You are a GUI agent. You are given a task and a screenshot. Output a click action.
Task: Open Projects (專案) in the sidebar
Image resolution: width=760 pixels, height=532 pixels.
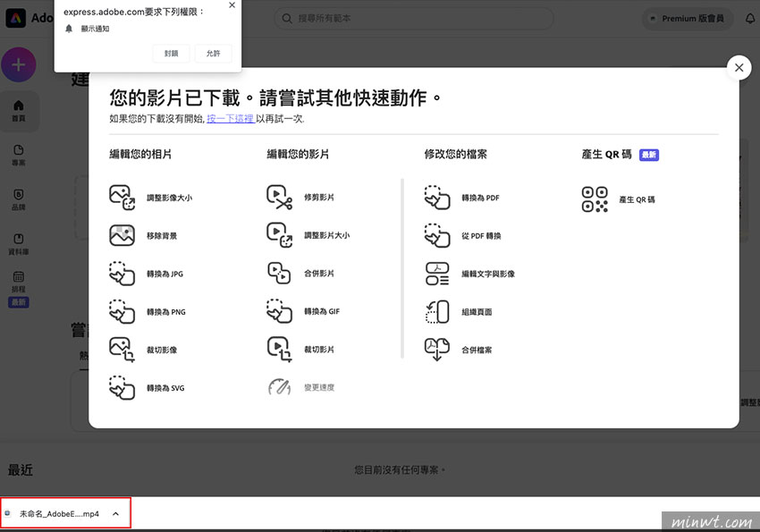pos(19,155)
